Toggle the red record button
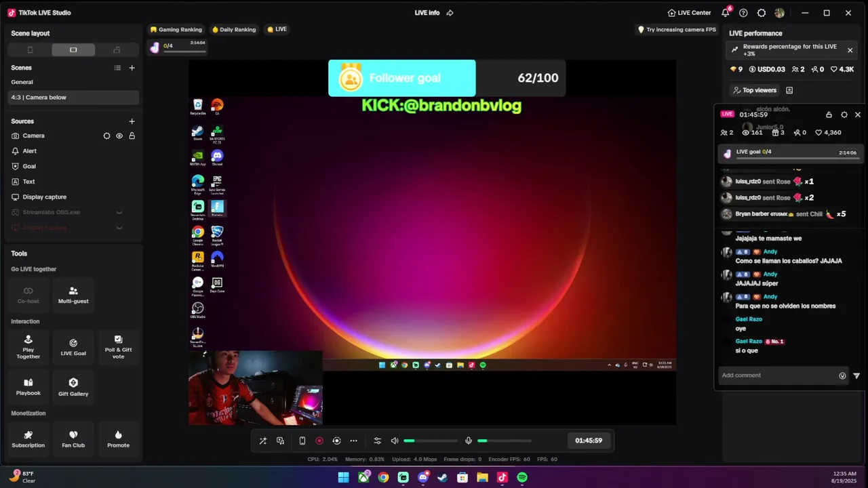Viewport: 868px width, 488px height. tap(319, 441)
